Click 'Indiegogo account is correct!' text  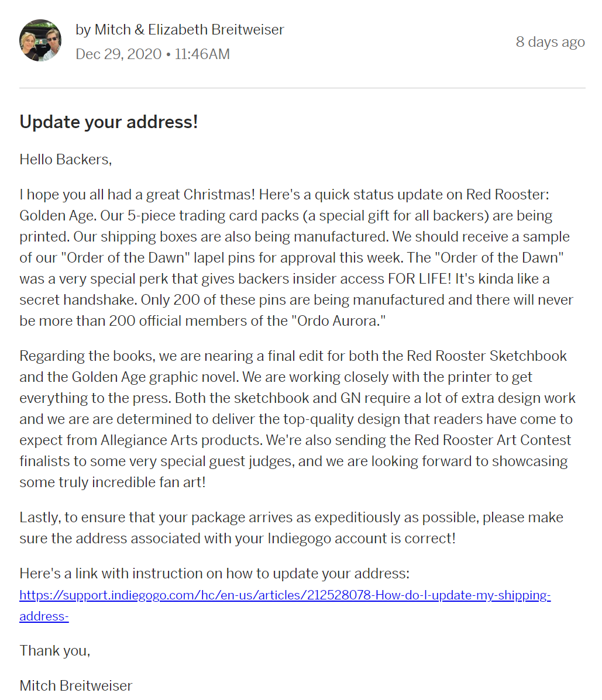[362, 539]
